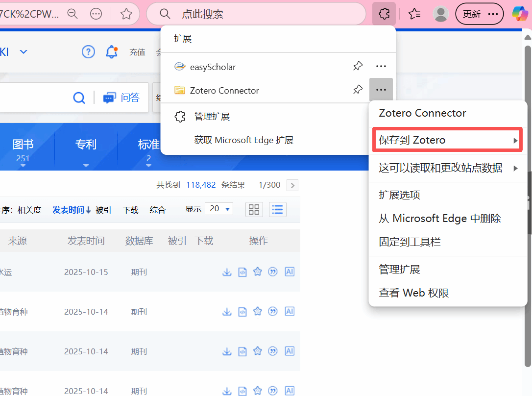Open the browser extensions puzzle icon
Screen dimensions: 532x396
[x=384, y=14]
